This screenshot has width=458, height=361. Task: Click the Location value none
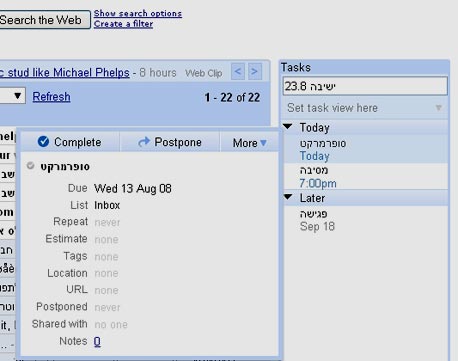click(106, 273)
